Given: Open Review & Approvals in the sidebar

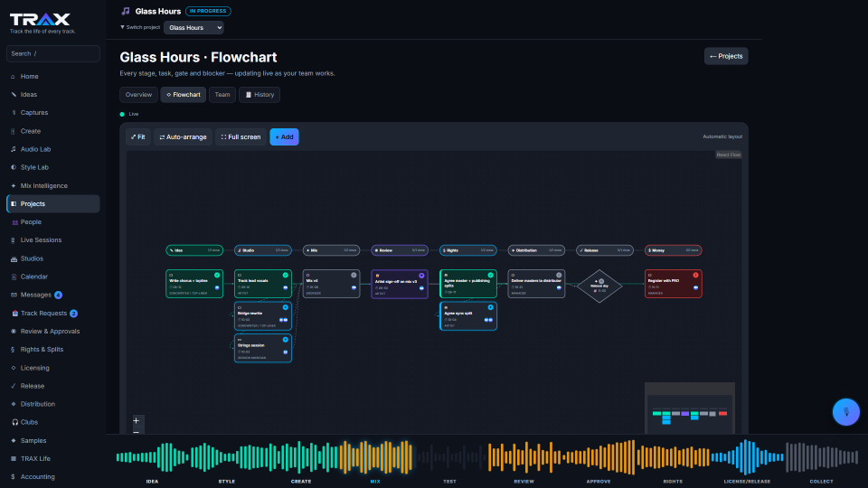Looking at the screenshot, I should point(53,332).
